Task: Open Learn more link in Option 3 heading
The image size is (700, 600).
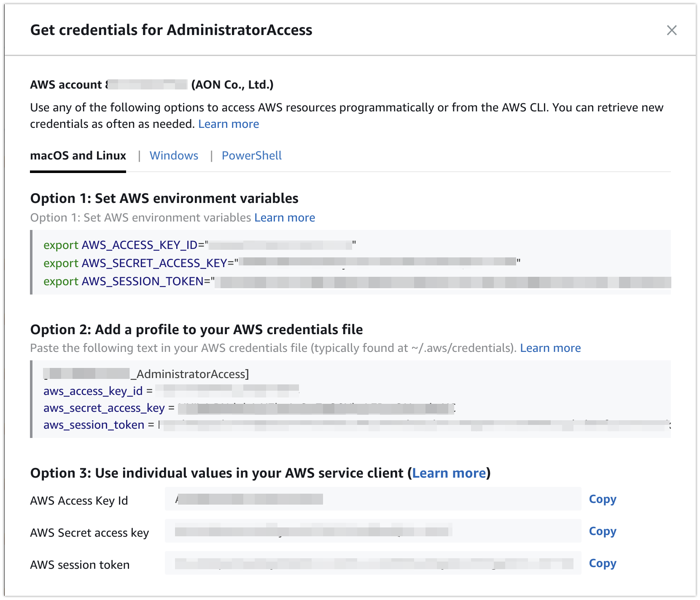Action: [449, 473]
